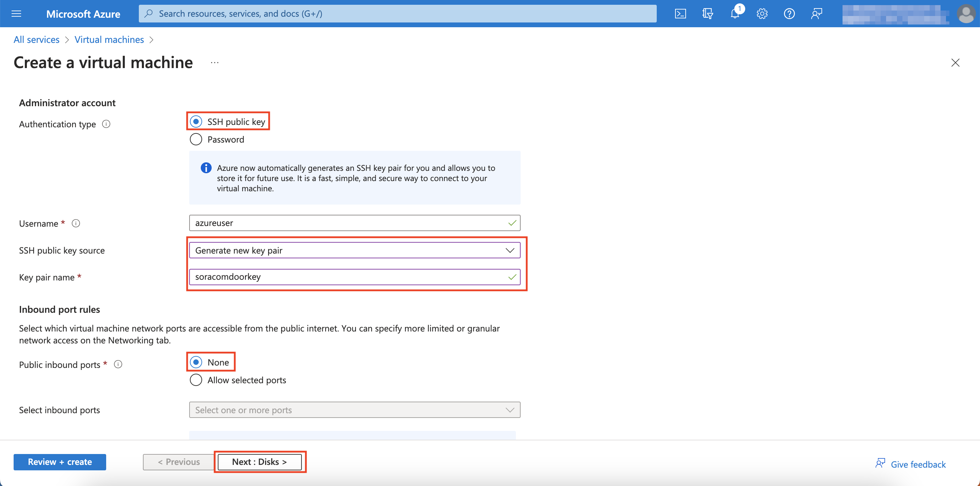The image size is (980, 486).
Task: Proceed with Next : Disks button
Action: point(260,461)
